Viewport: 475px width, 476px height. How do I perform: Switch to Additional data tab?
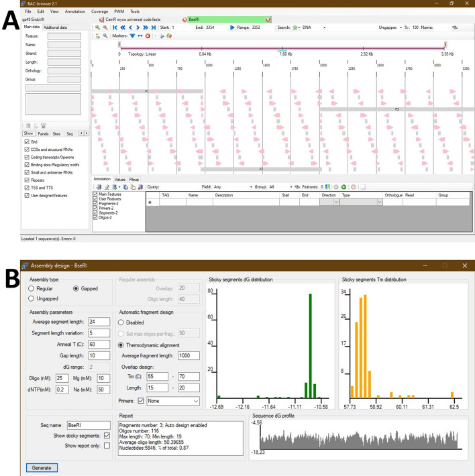pos(55,27)
